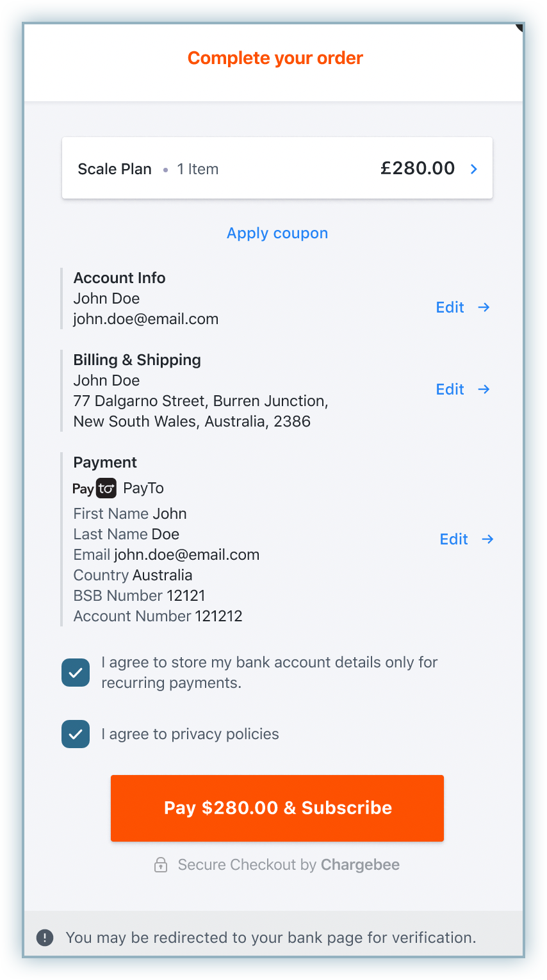Click arrow icon beside Payment Edit

488,539
